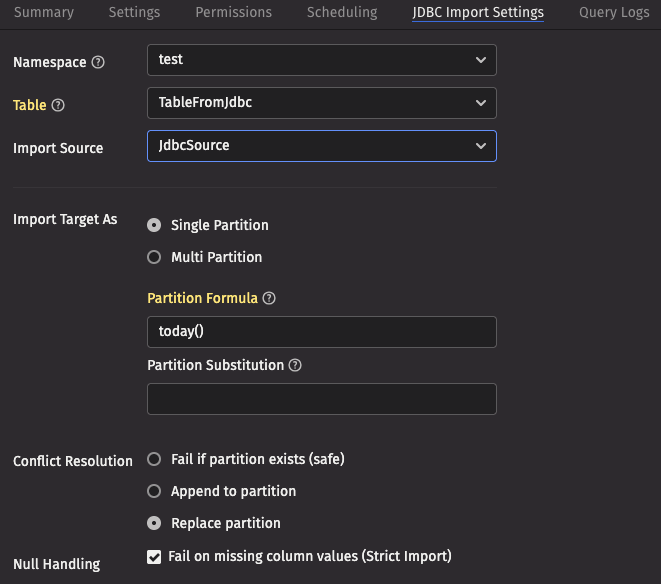
Task: Choose the Multi Partition radio option
Action: 154,257
